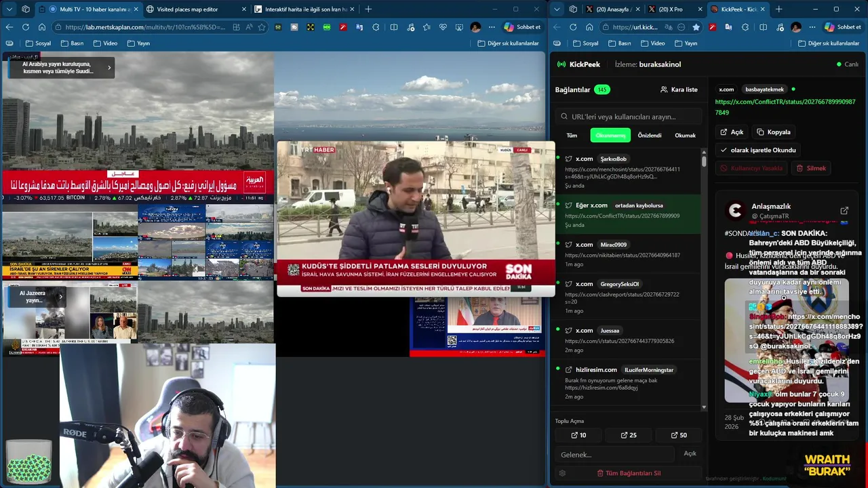Select the Okunmamış filter tab
This screenshot has width=868, height=488.
pos(610,136)
